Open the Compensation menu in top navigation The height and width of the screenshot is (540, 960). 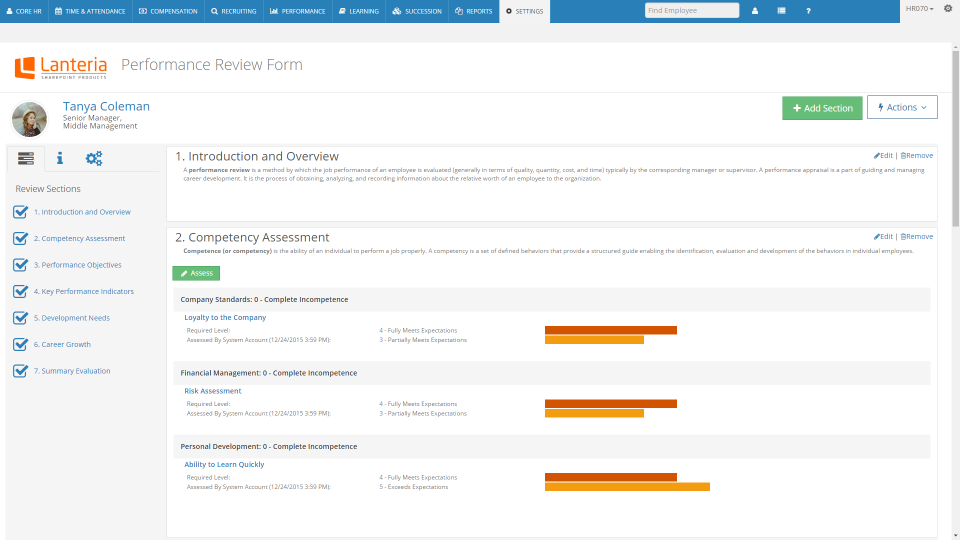[167, 11]
